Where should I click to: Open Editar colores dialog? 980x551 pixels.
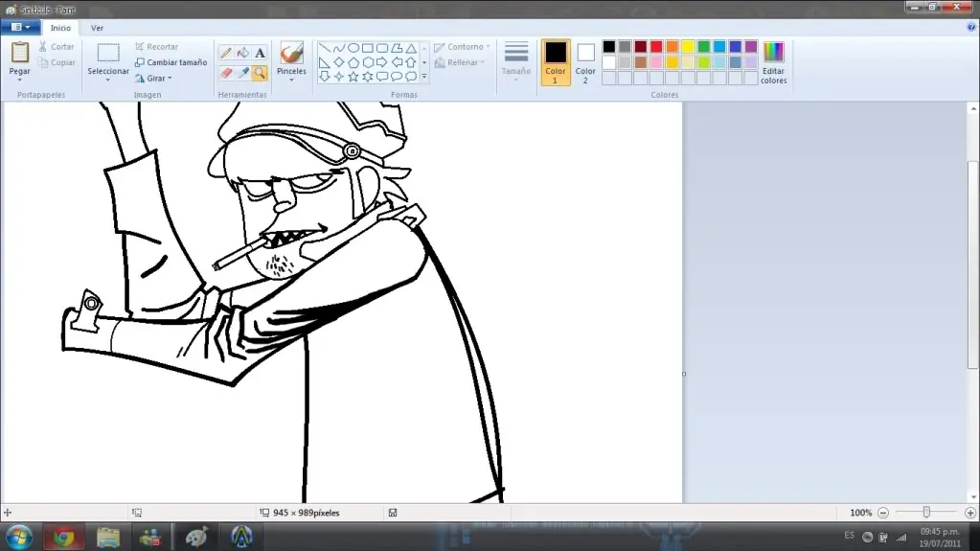(x=773, y=62)
